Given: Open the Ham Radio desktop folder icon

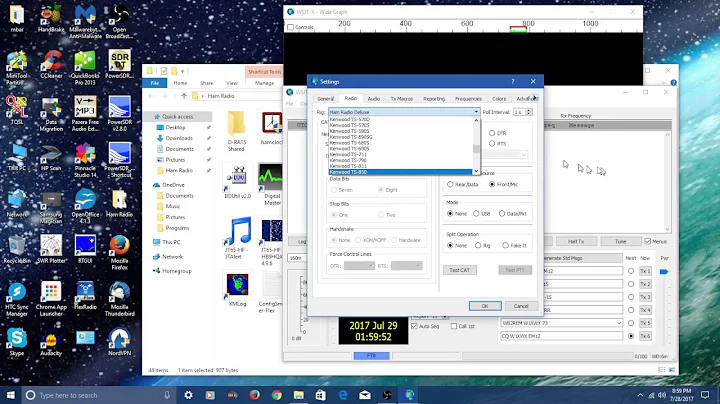Looking at the screenshot, I should pos(119,203).
